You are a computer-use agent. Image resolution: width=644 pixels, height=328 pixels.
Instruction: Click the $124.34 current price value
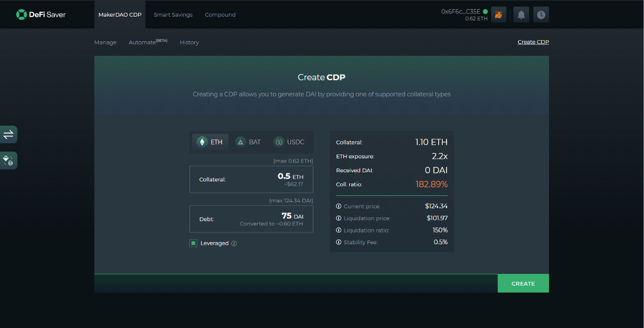[436, 206]
